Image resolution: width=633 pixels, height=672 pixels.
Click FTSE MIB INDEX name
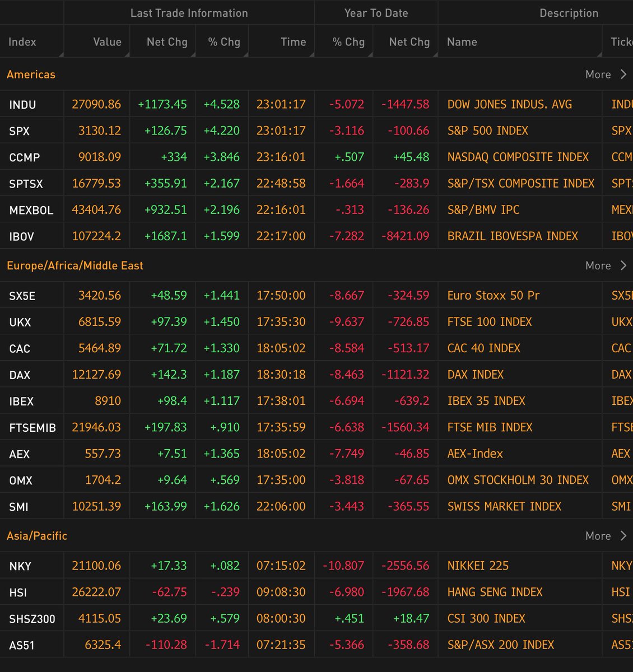490,427
